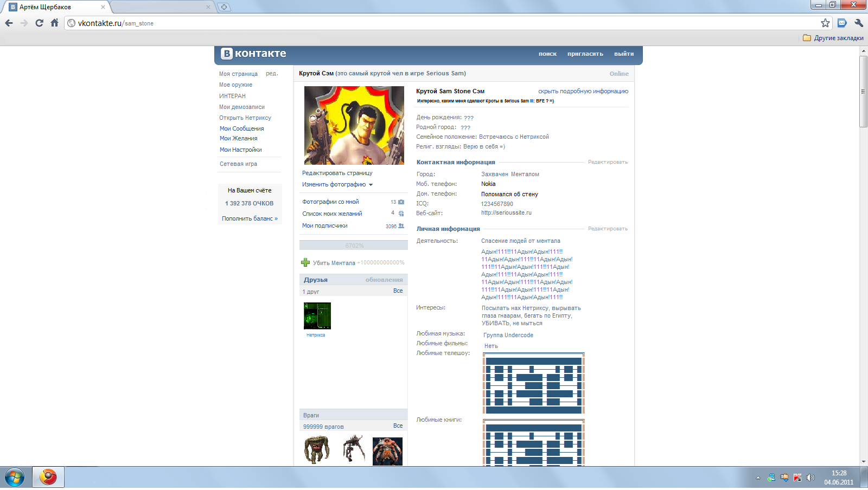Click the Группа Undercode music link
The width and height of the screenshot is (868, 490).
(x=508, y=335)
